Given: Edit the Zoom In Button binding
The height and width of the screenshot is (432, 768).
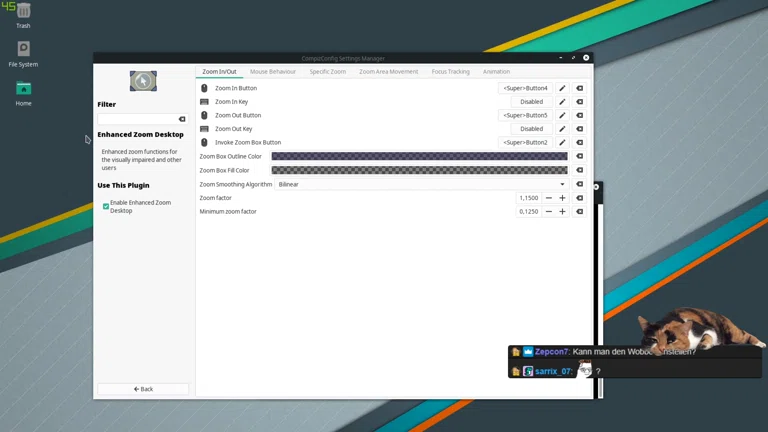Looking at the screenshot, I should coord(562,88).
